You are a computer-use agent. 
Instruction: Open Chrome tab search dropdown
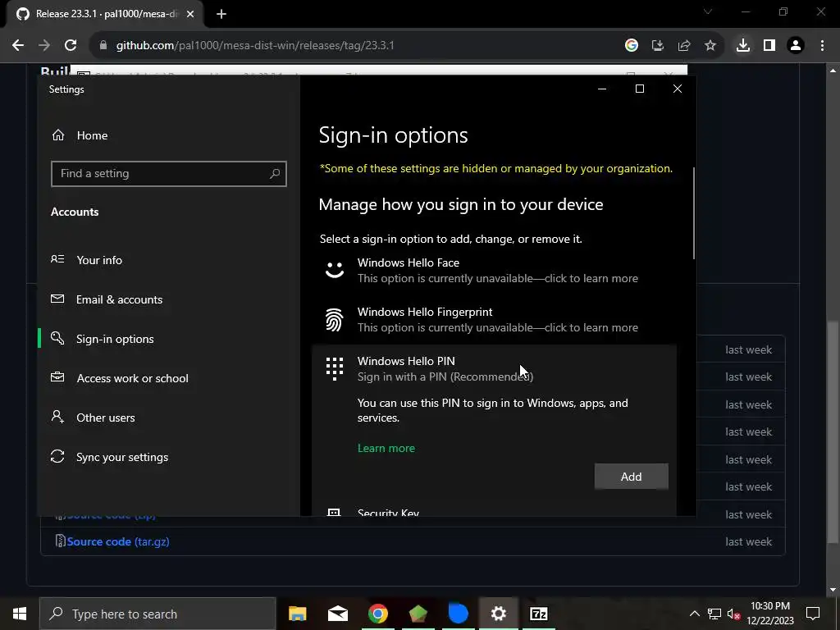click(x=708, y=11)
